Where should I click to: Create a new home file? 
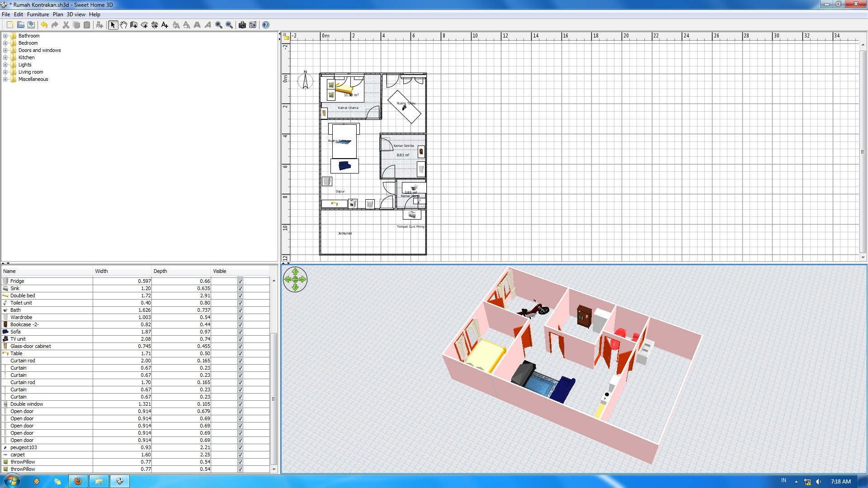10,25
